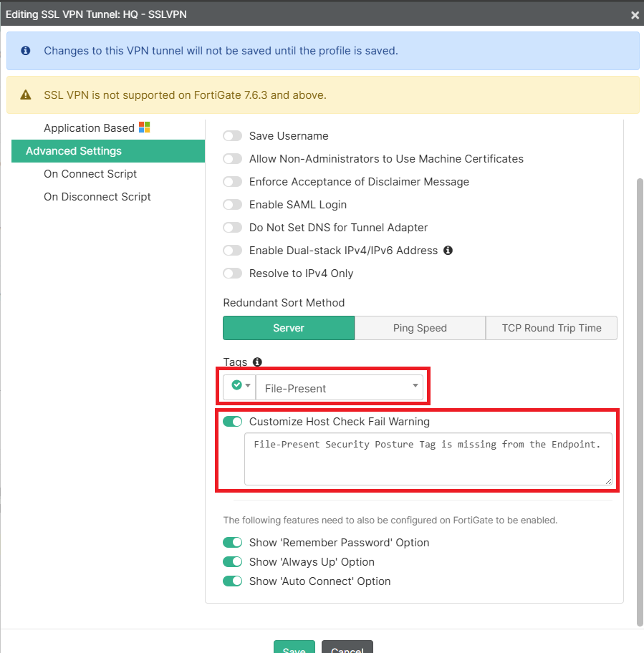
Task: Click the Save button
Action: point(294,647)
